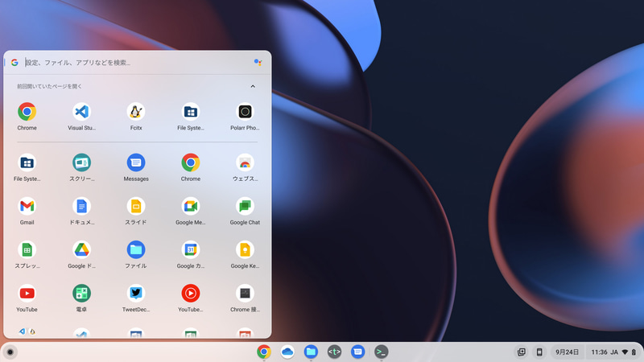This screenshot has width=644, height=362.
Task: Click the Wi-Fi status icon in the tray
Action: [x=625, y=352]
